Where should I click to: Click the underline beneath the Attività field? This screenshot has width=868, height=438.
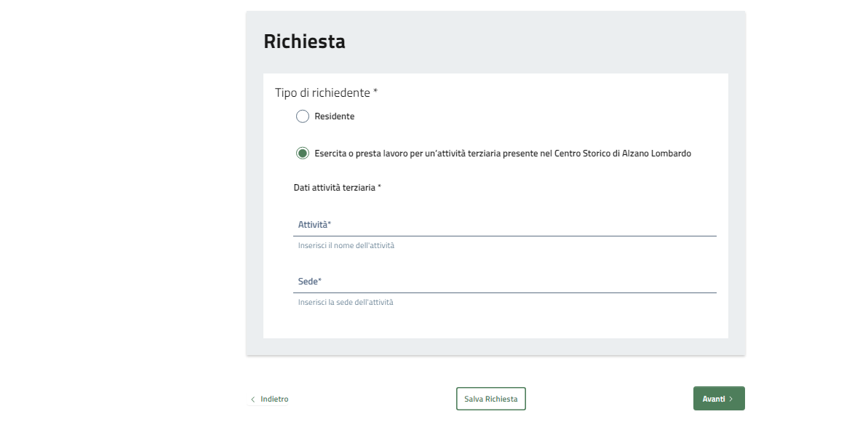click(x=505, y=236)
